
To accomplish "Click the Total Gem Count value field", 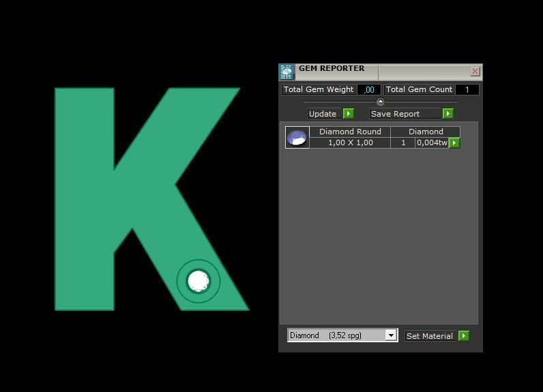I will [467, 89].
